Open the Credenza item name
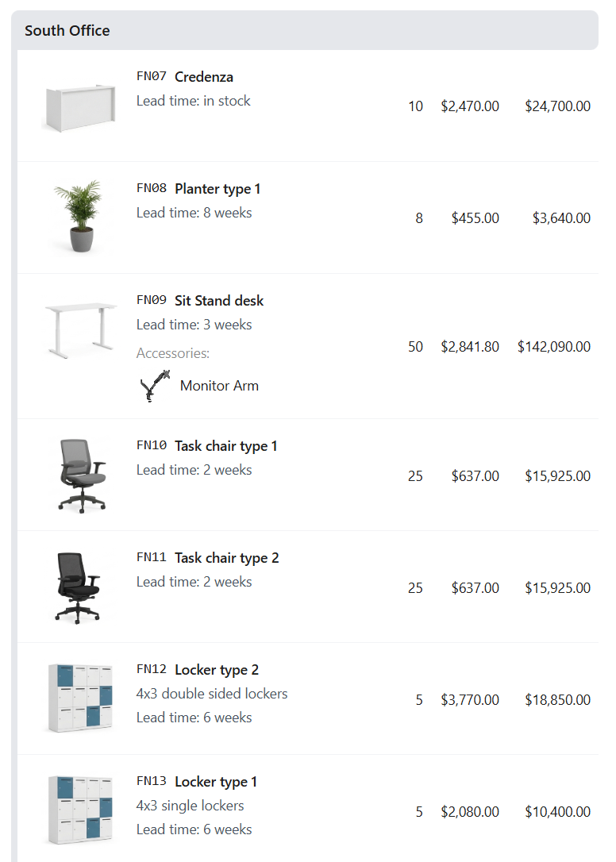 (204, 77)
